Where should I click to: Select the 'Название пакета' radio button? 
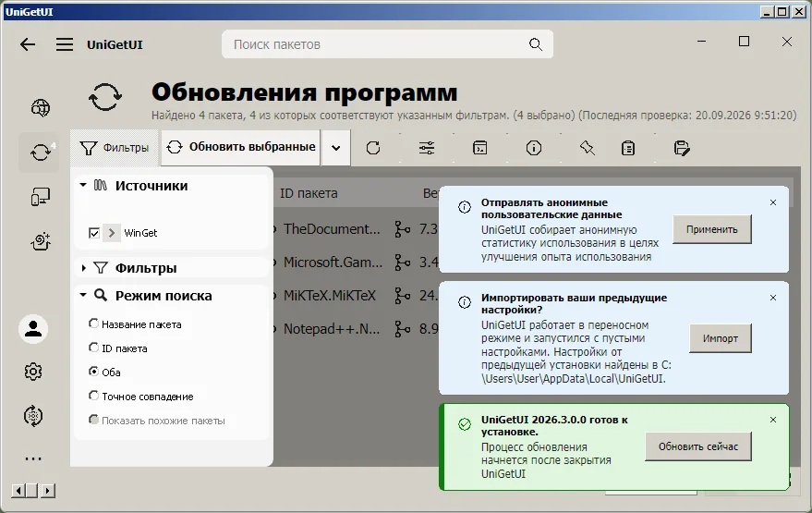pos(93,324)
